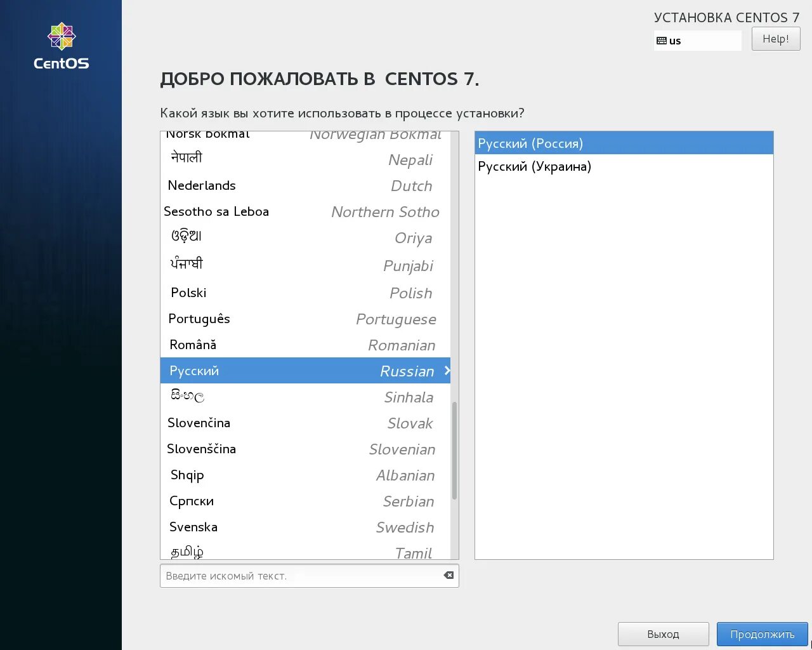812x650 pixels.
Task: Select Русский (Россия) locale
Action: (624, 143)
